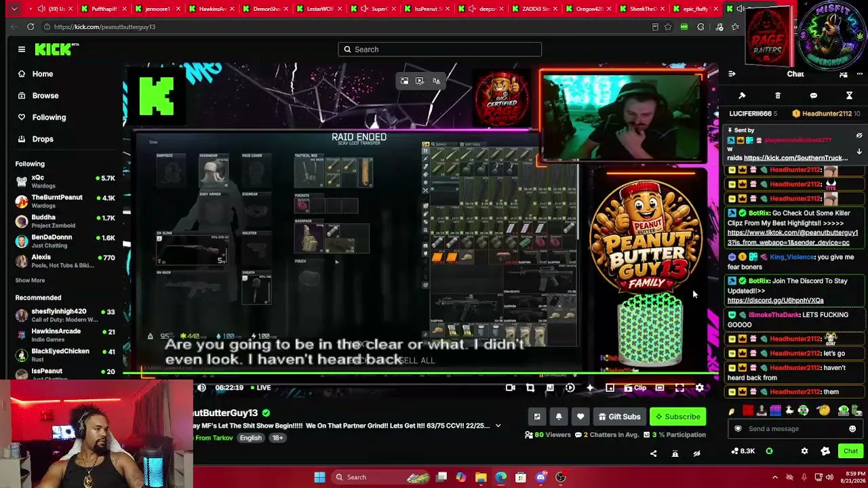The height and width of the screenshot is (488, 868).
Task: Toggle theater mode in the player
Action: pos(660,388)
